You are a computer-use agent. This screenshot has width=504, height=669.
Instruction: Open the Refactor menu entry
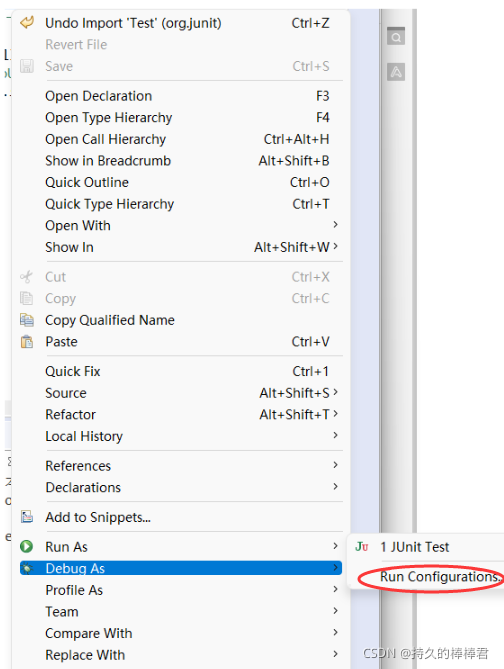70,415
